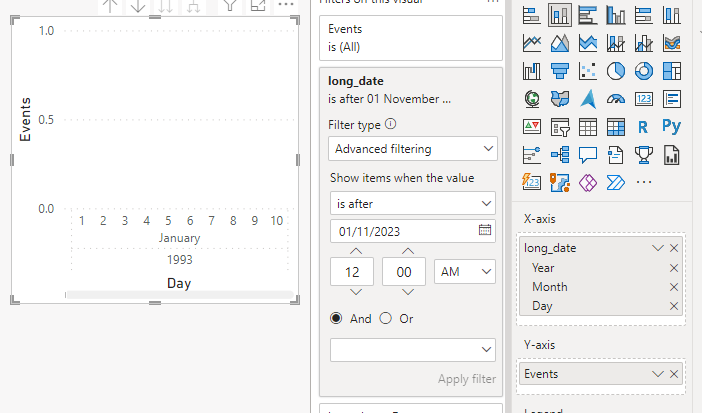The image size is (702, 413).
Task: Open the Events is (All) filter card
Action: pos(411,38)
